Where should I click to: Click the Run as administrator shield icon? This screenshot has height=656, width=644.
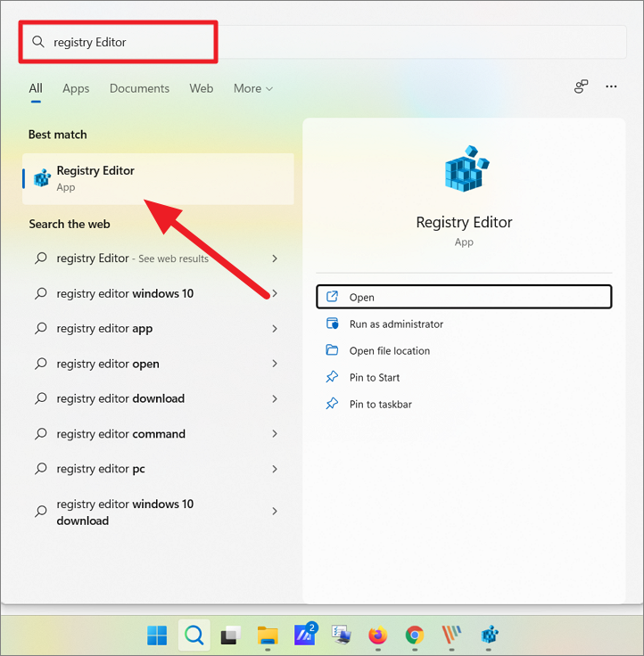tap(332, 324)
